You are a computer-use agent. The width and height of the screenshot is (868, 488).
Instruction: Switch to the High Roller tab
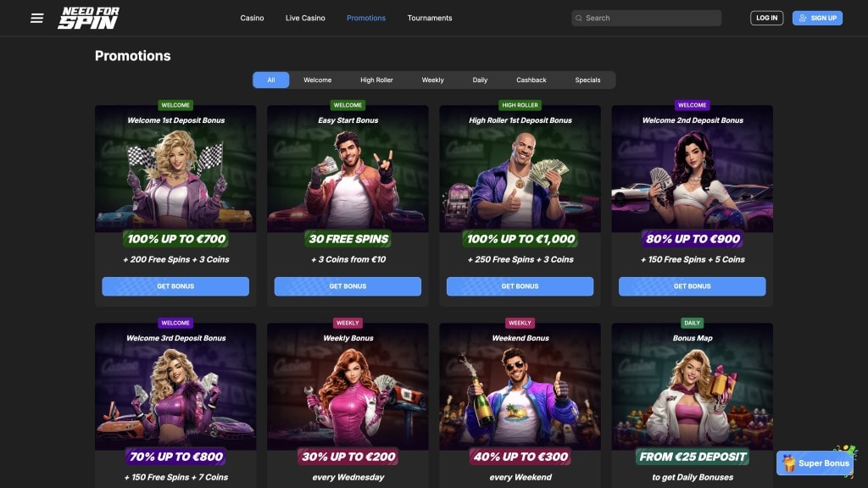(x=376, y=80)
